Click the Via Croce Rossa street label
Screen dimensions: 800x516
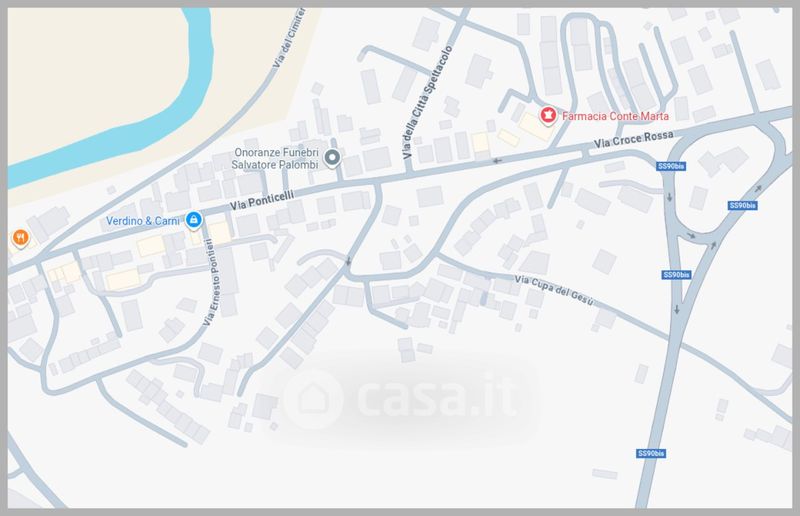tap(633, 139)
